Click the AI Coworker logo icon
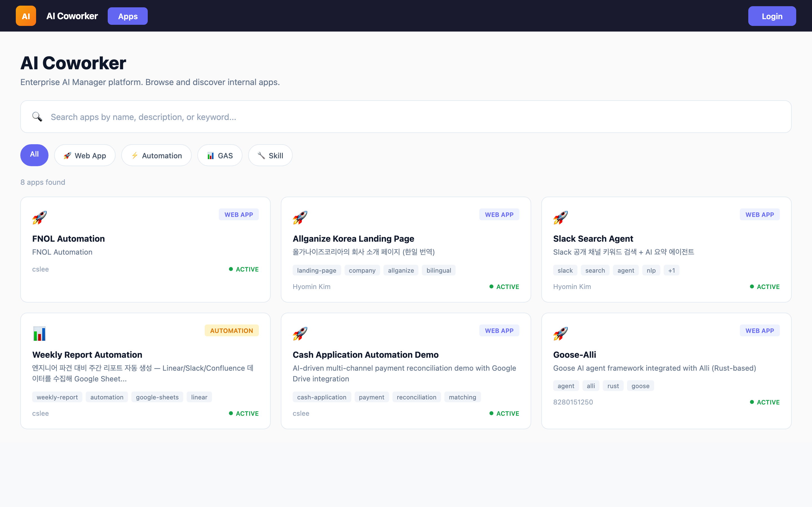 click(26, 16)
